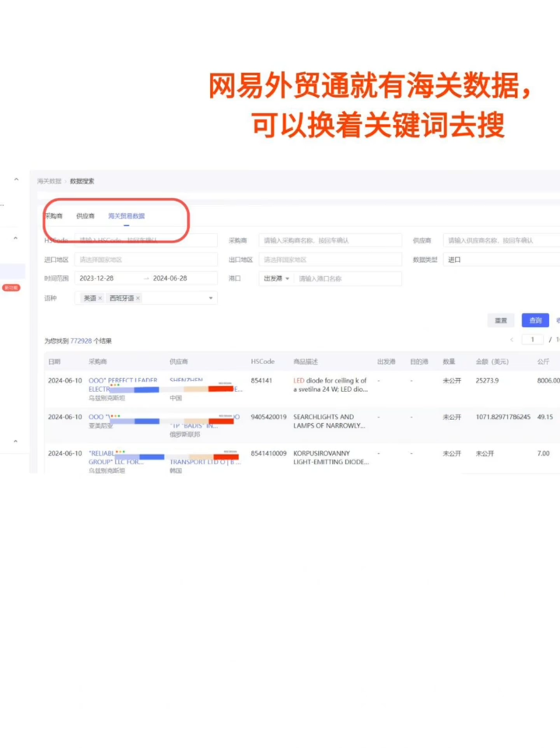
Task: Click description LED diode for ceiling
Action: 330,385
